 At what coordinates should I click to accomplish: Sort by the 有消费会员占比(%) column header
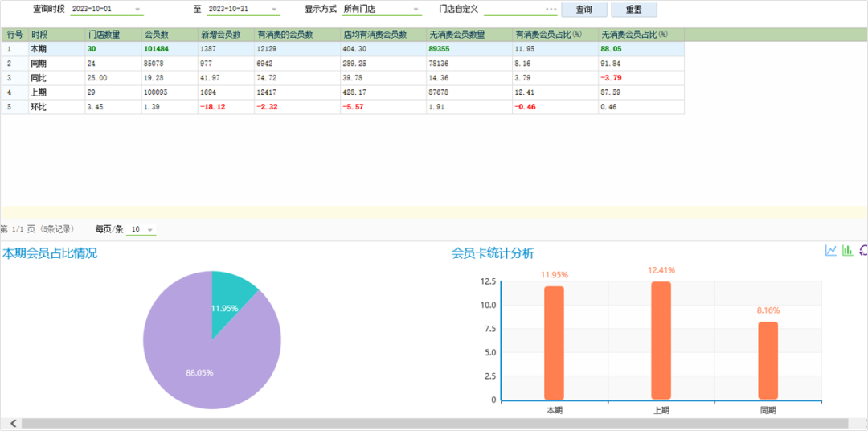[x=555, y=35]
